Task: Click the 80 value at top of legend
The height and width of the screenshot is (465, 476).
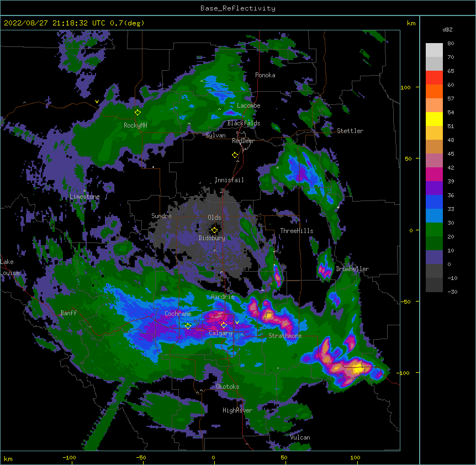Action: pos(451,44)
